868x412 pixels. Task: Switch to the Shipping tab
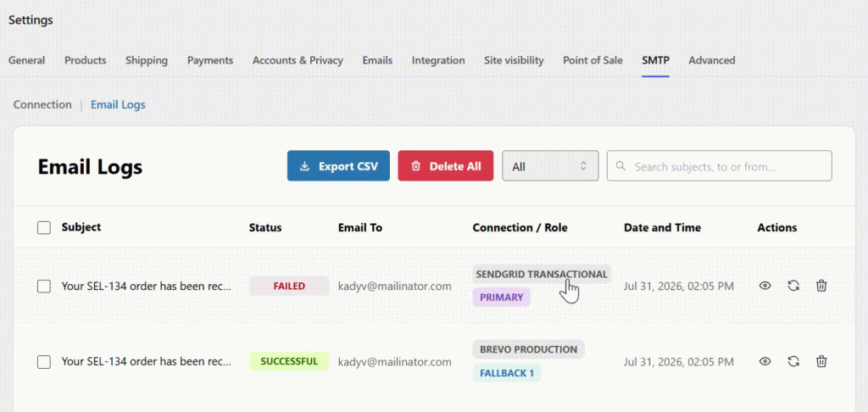147,60
